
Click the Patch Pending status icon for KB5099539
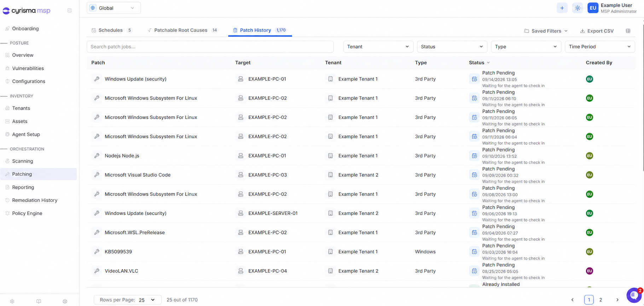[x=474, y=252]
